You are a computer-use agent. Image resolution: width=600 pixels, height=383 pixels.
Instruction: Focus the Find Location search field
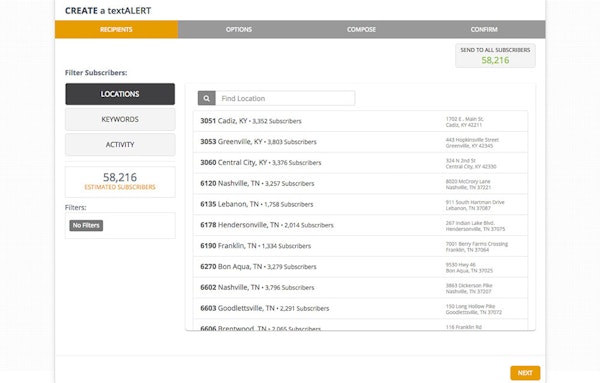click(x=285, y=98)
